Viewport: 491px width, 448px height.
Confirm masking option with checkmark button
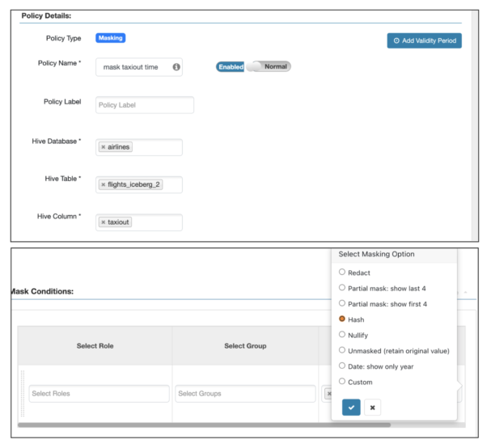[351, 408]
